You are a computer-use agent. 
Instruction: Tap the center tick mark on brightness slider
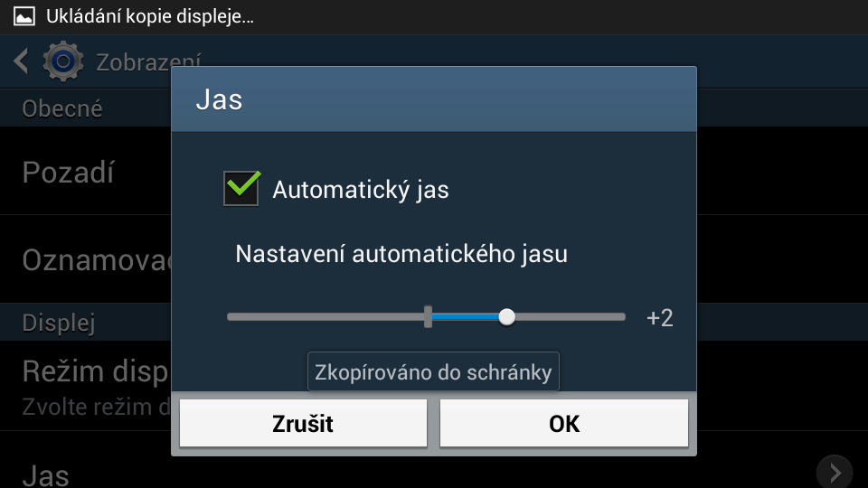[x=428, y=316]
